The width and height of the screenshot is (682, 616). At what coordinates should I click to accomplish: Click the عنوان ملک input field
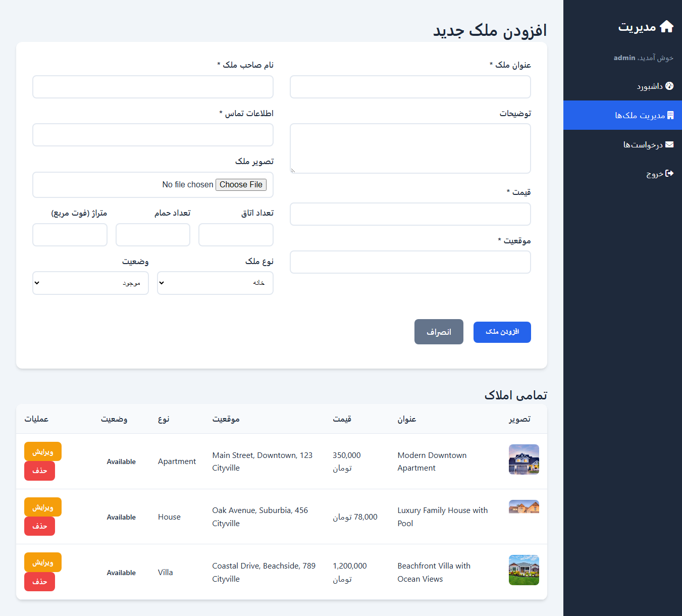410,87
